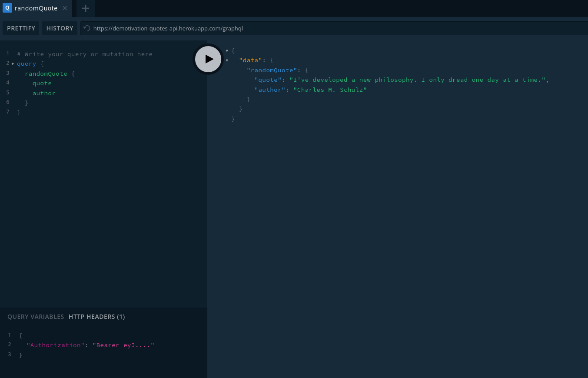Click the 'query' keyword in editor
Viewport: 588px width, 378px height.
click(x=27, y=64)
